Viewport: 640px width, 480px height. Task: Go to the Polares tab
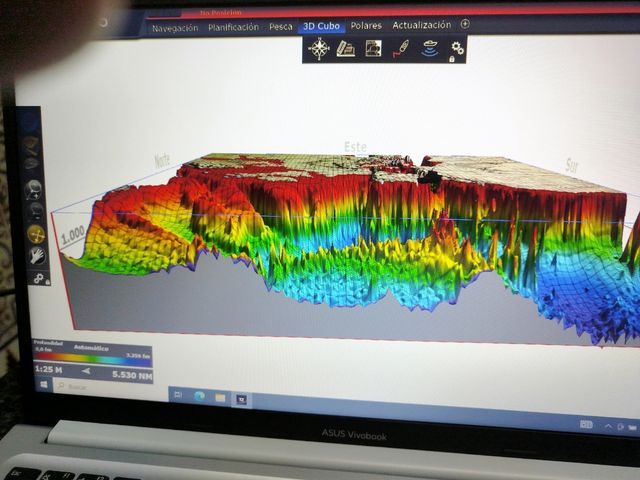pyautogui.click(x=366, y=26)
